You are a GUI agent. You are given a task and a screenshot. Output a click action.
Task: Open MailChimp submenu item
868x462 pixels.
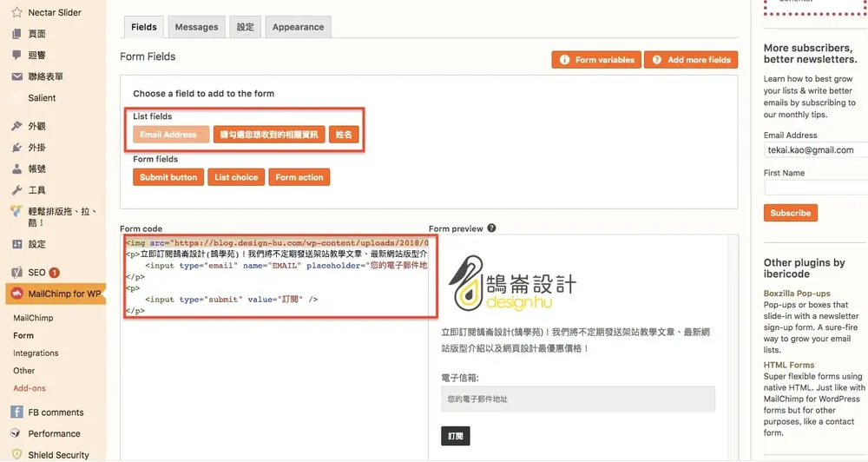pos(33,318)
